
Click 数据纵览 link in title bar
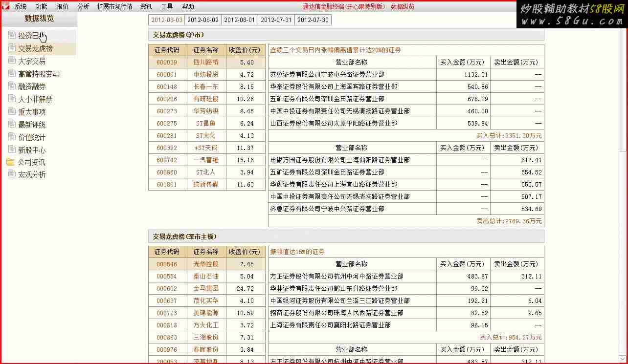coord(403,6)
